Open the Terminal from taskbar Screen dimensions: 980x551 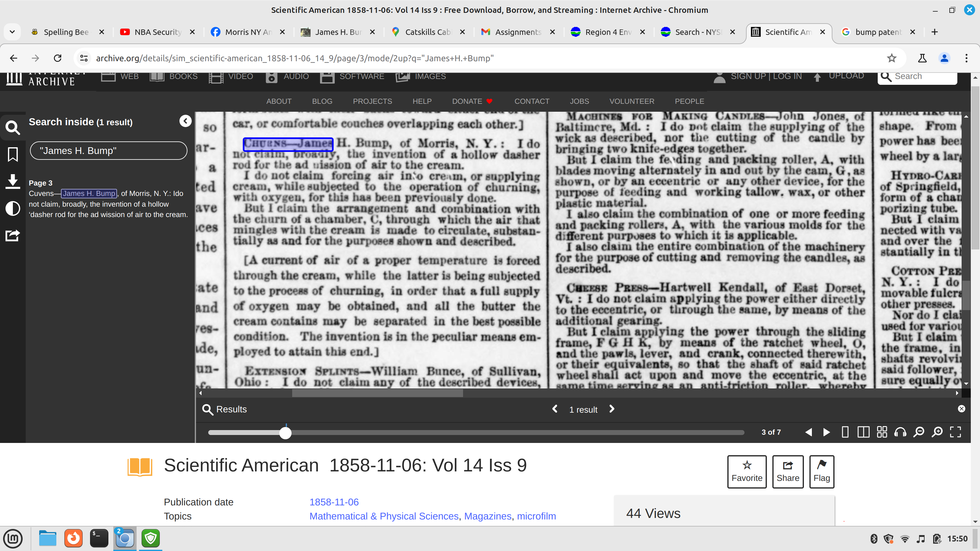pyautogui.click(x=99, y=538)
